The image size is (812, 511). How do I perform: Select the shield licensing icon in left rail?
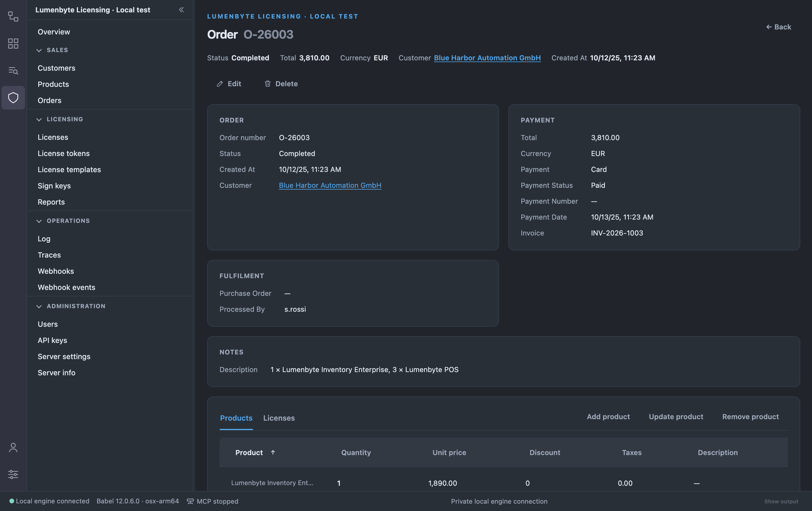click(x=13, y=98)
